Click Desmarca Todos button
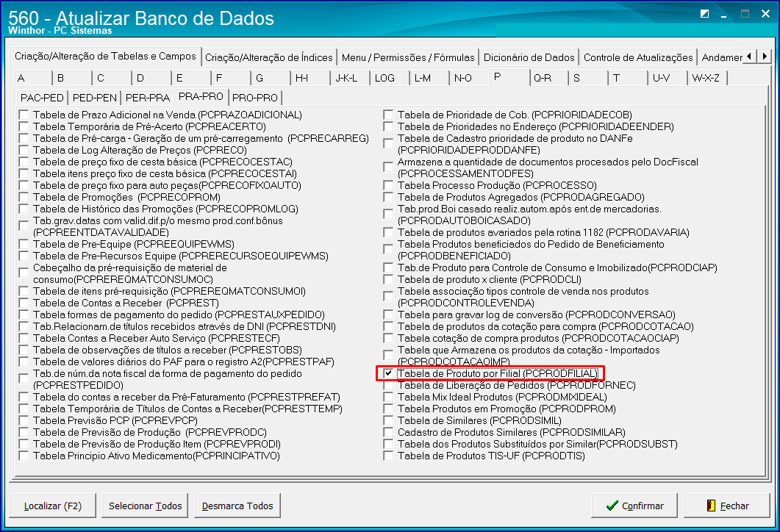780x532 pixels. click(237, 506)
